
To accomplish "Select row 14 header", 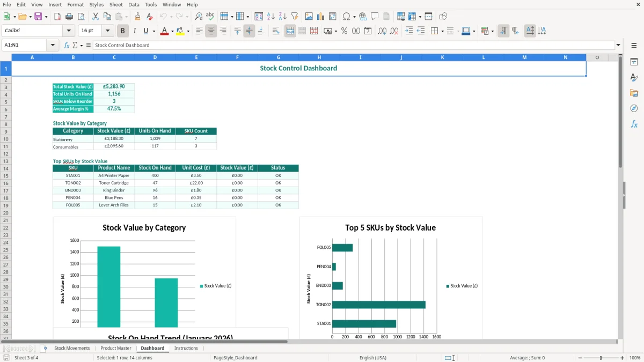I will coord(6,168).
